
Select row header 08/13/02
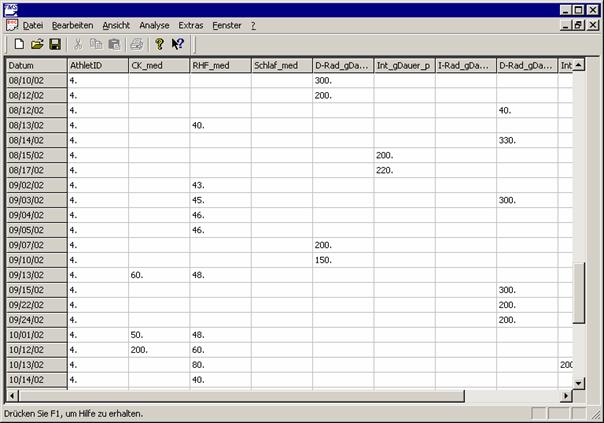click(x=37, y=126)
